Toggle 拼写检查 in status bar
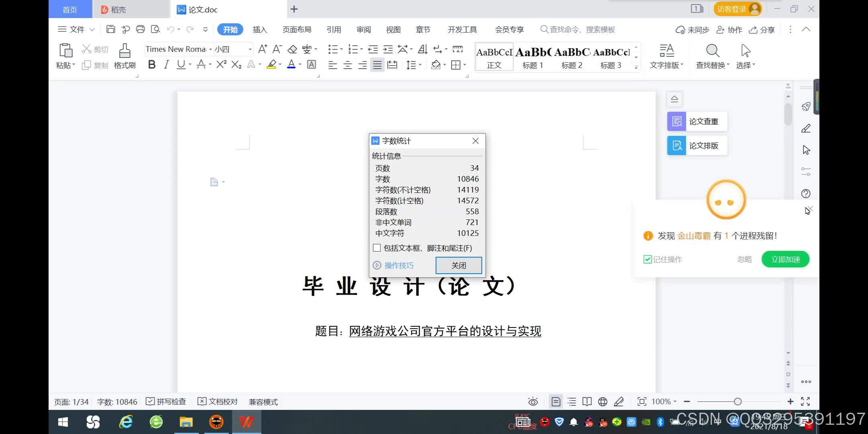The height and width of the screenshot is (434, 868). point(166,401)
